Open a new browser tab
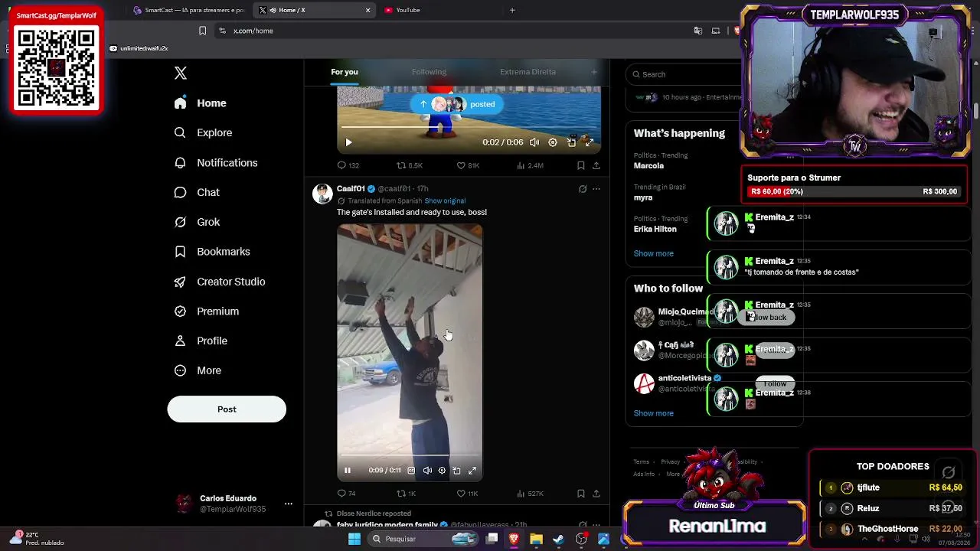This screenshot has width=980, height=551. [512, 10]
